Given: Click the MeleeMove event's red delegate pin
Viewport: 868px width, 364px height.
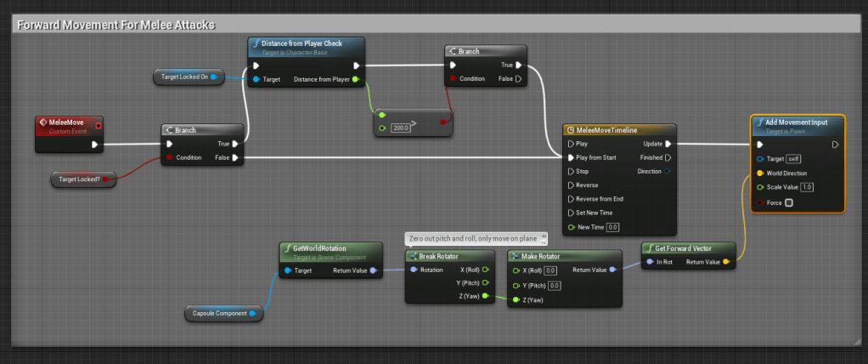Looking at the screenshot, I should 99,126.
